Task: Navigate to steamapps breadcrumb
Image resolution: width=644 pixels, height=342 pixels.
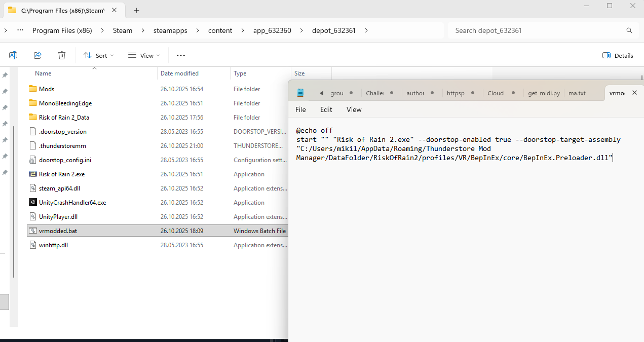Action: (x=170, y=30)
